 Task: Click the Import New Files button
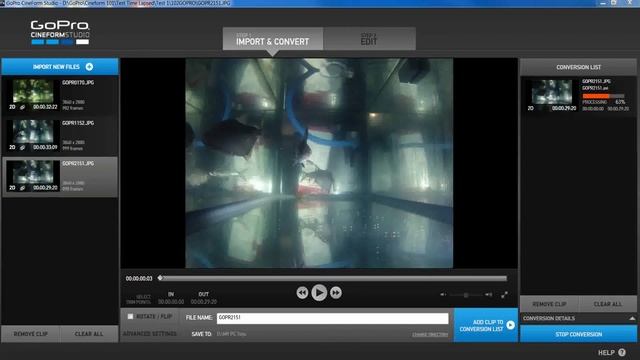point(60,67)
